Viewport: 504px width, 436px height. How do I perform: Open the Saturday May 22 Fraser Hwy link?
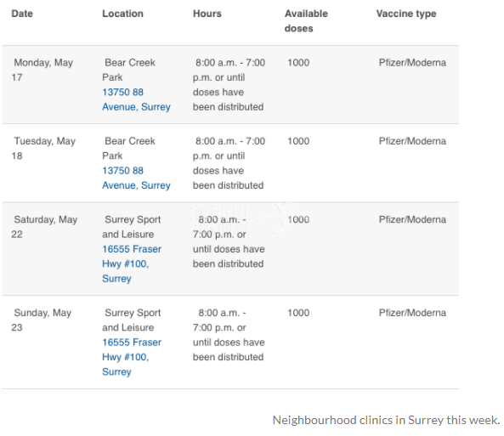[x=132, y=263]
